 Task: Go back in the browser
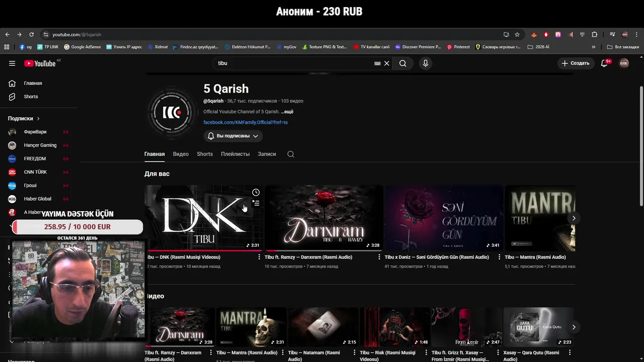(x=7, y=35)
